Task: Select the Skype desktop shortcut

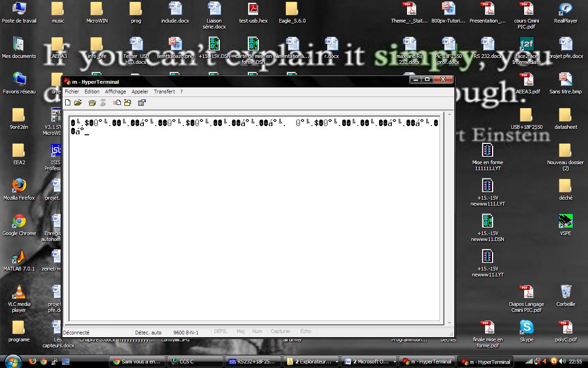Action: point(526,332)
